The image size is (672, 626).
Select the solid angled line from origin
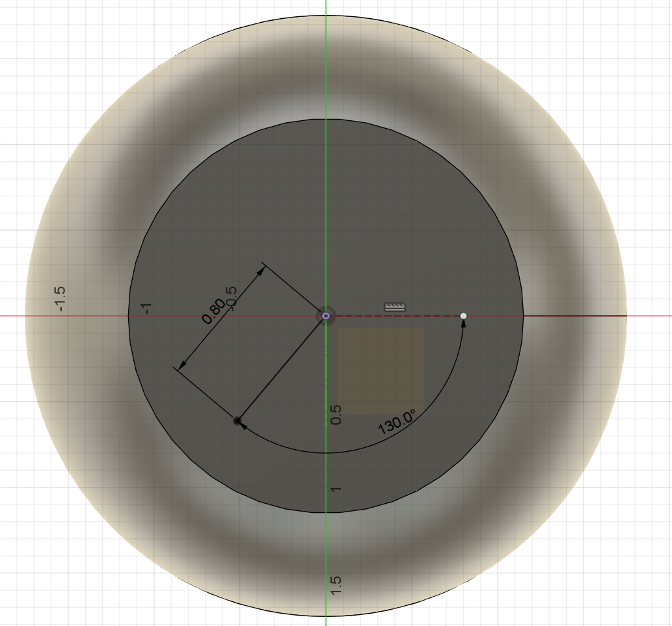[x=282, y=368]
